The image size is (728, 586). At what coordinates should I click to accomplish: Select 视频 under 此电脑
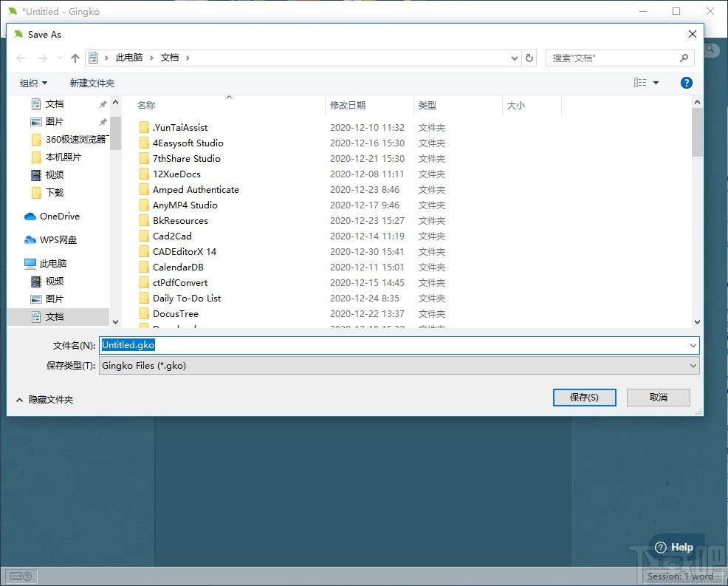click(x=47, y=281)
